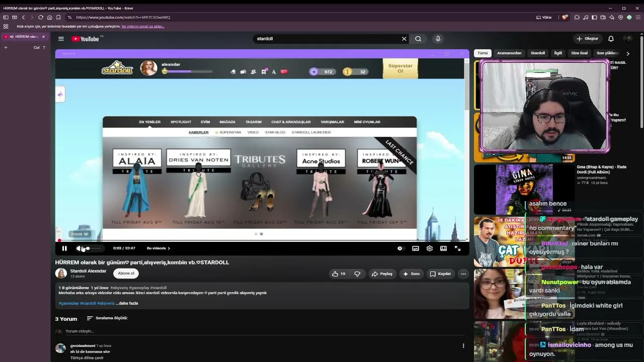Open the comment sort menu Sıralama ölçütü
The width and height of the screenshot is (644, 362).
pos(107,318)
